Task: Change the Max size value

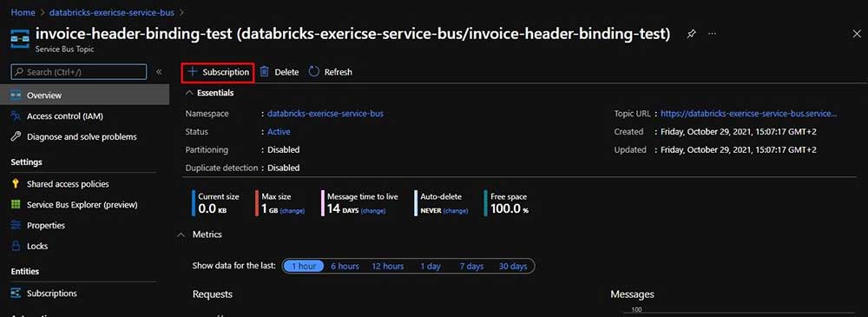Action: click(292, 211)
